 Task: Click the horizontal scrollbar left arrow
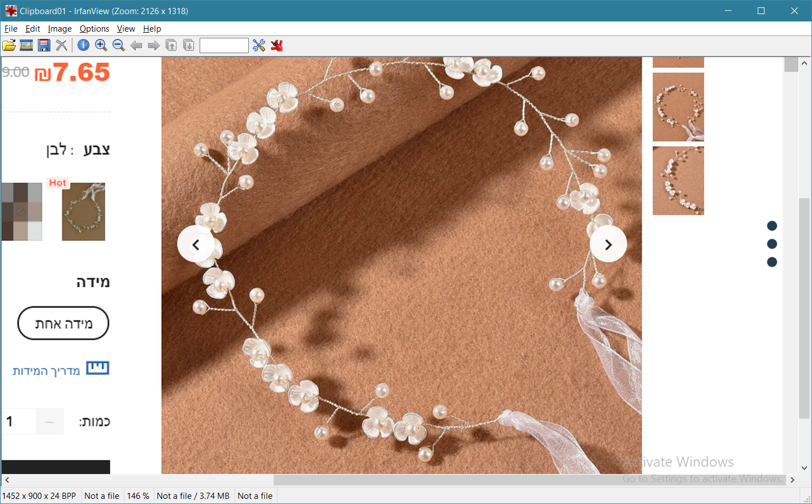[7, 480]
